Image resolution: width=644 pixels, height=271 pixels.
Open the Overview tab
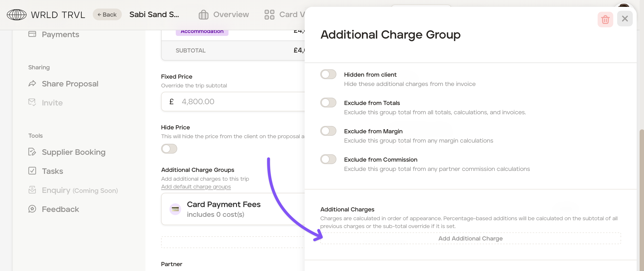[x=224, y=14]
